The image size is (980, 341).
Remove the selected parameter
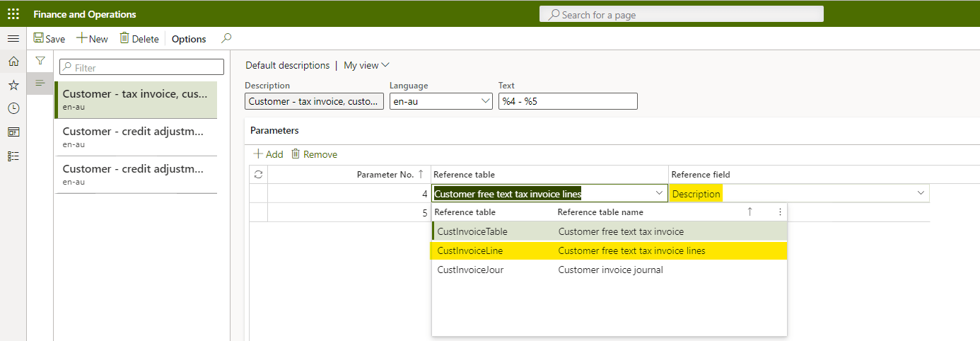click(x=314, y=154)
